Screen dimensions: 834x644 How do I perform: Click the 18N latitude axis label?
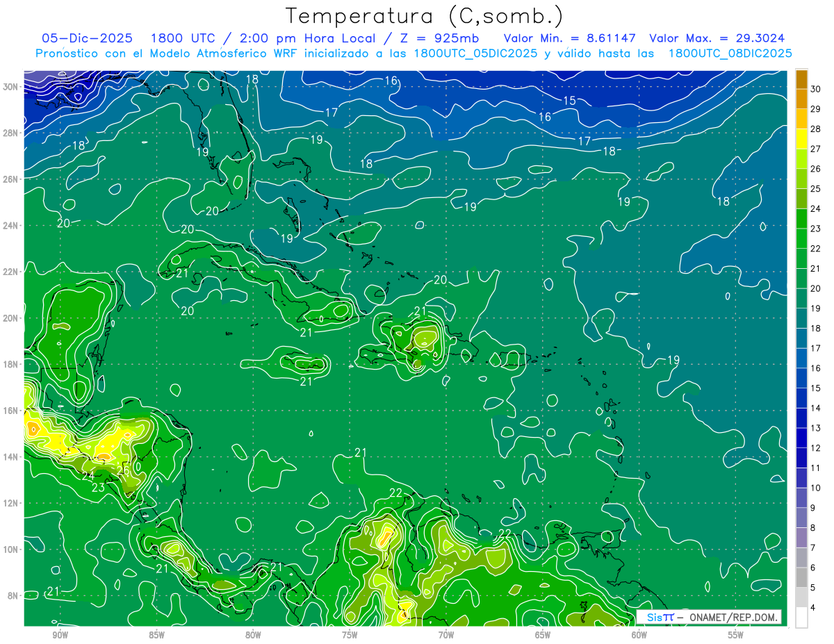pyautogui.click(x=10, y=364)
